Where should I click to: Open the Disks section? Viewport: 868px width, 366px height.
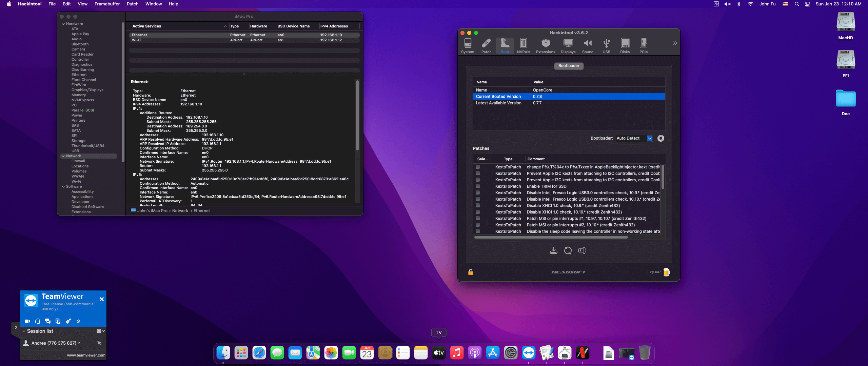pos(625,46)
